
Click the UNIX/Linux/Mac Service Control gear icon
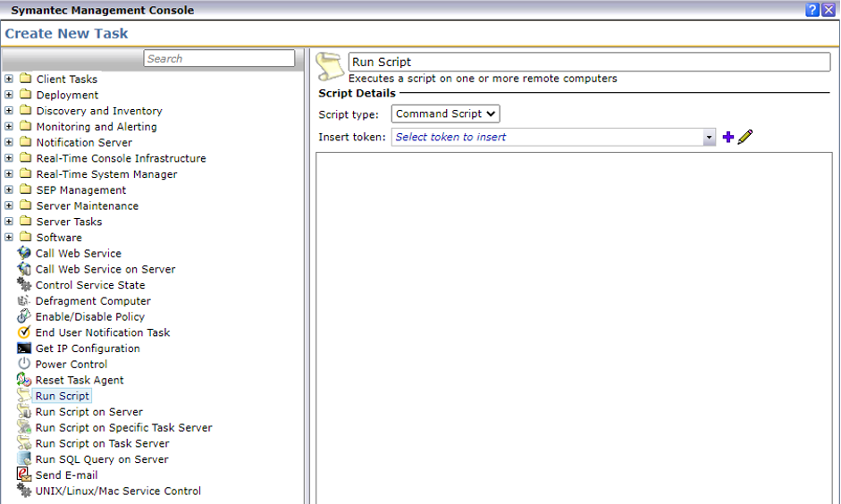pyautogui.click(x=24, y=491)
